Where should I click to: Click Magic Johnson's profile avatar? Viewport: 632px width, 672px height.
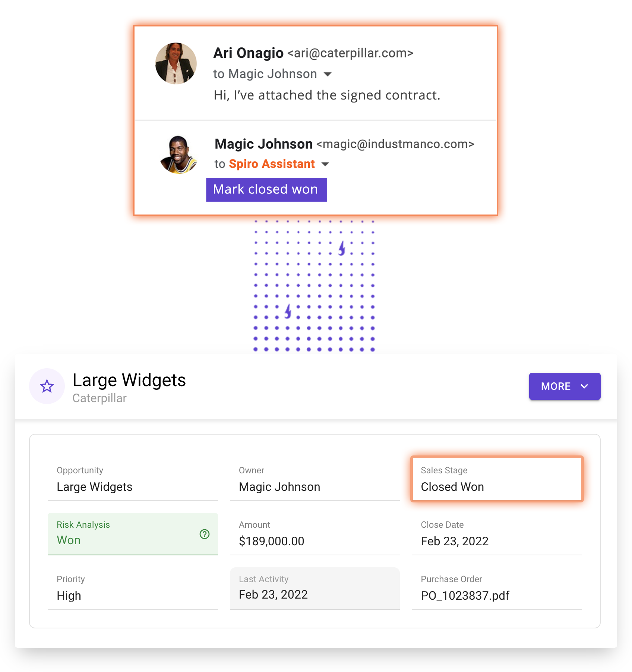coord(179,155)
